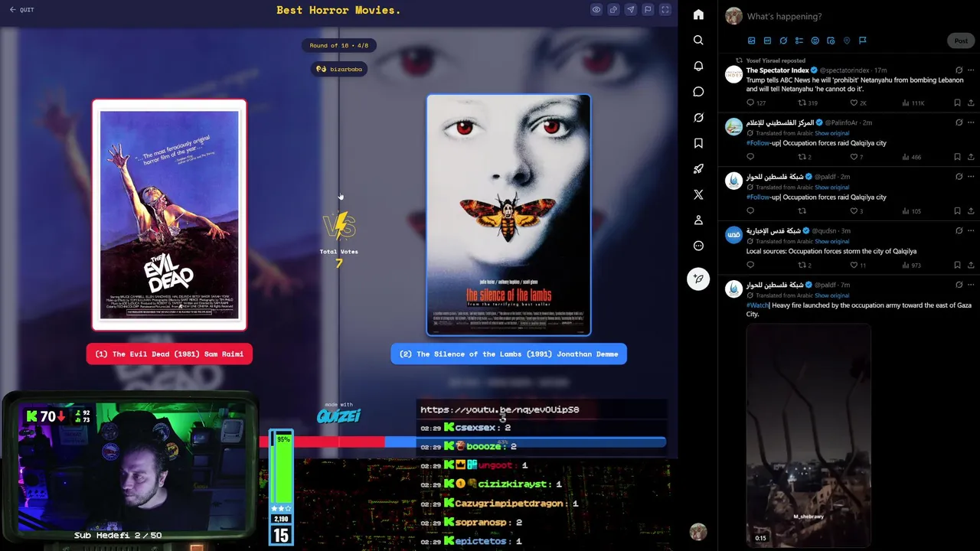
Task: Open the More circle menu in X sidebar
Action: (x=698, y=246)
